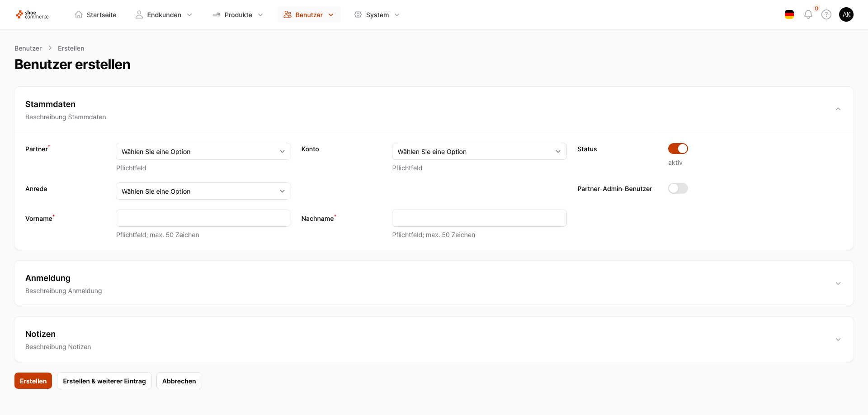Click the System gear icon
This screenshot has width=868, height=415.
pyautogui.click(x=358, y=15)
